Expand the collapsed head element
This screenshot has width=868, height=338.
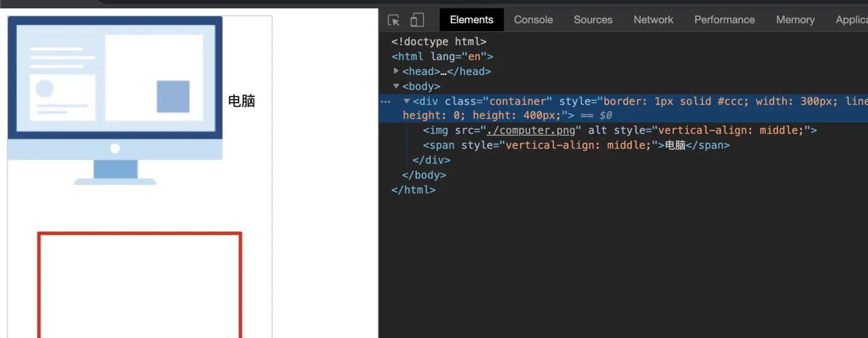396,71
